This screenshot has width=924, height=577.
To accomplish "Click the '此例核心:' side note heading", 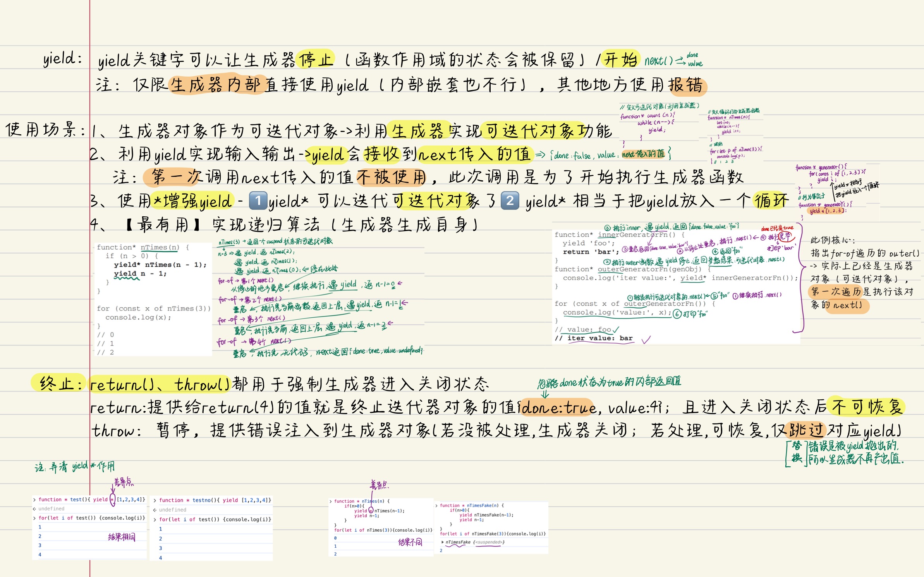I will tap(833, 240).
